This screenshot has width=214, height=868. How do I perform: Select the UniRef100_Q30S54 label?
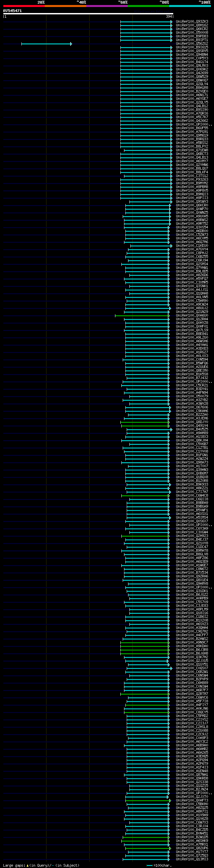(192, 227)
